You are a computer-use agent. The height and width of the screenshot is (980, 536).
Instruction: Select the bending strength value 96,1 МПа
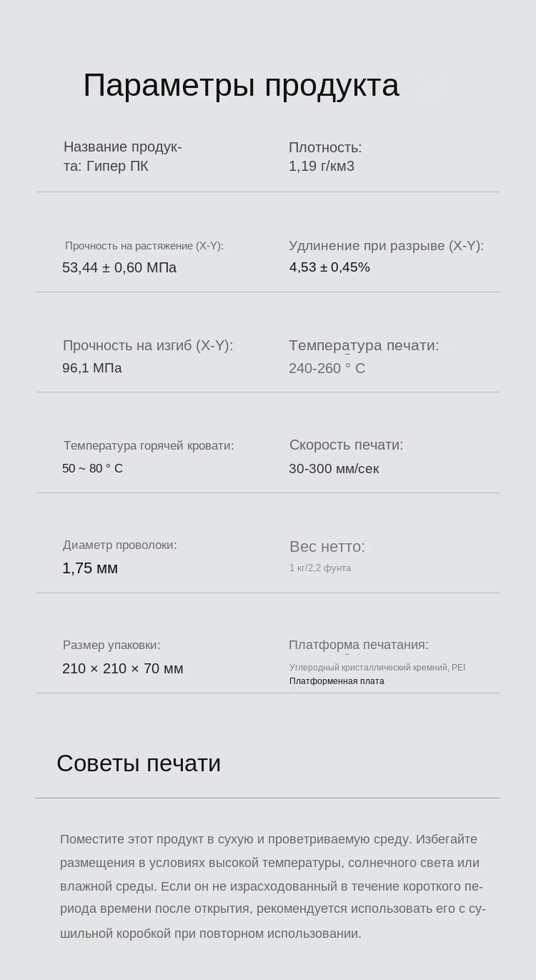92,368
